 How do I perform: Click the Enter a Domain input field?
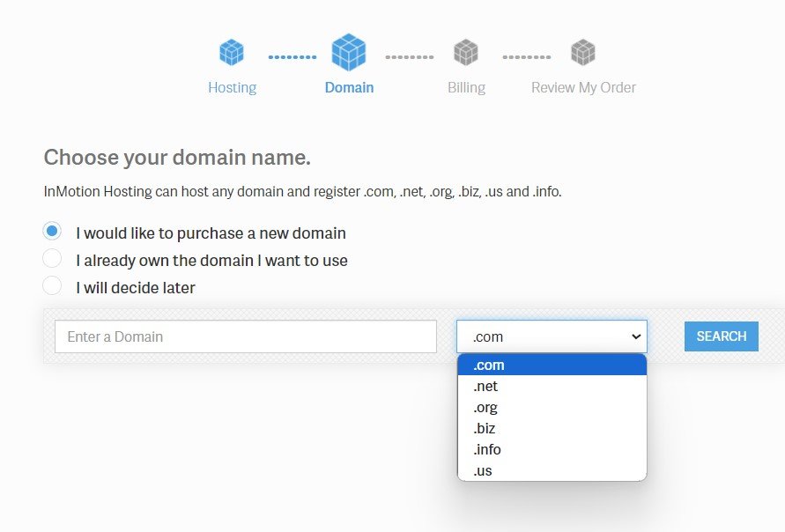coord(245,336)
